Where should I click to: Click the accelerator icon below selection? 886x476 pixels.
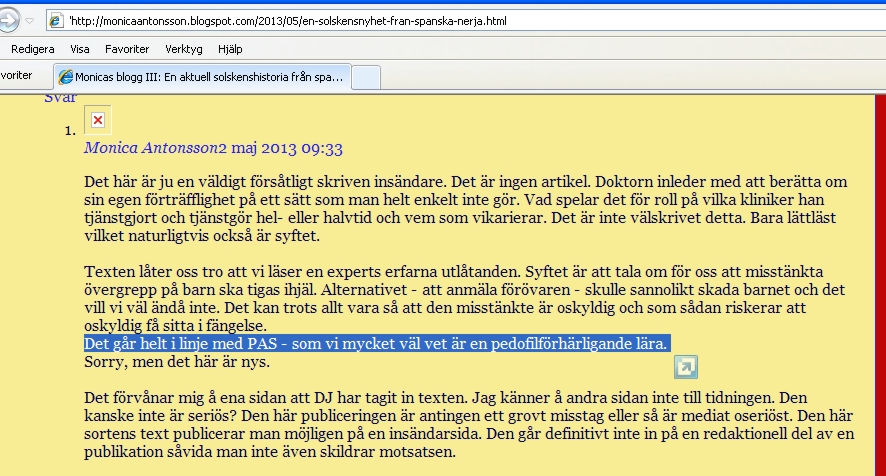coord(686,367)
